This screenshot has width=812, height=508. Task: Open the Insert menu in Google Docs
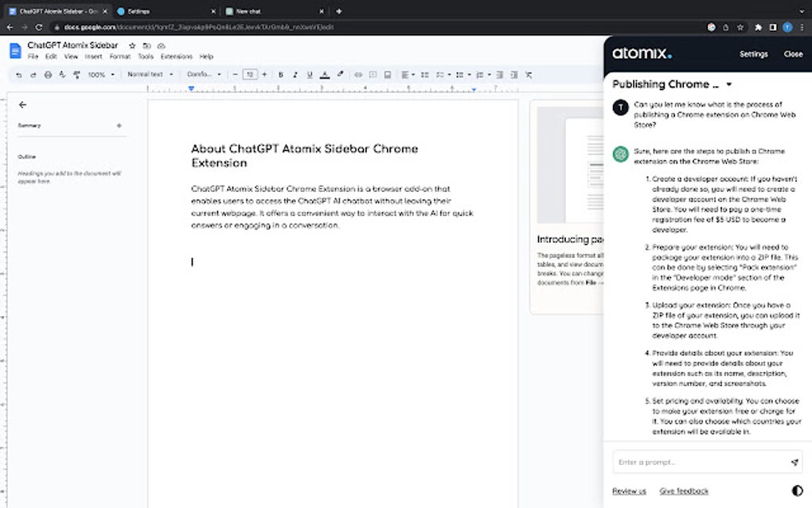coord(92,57)
